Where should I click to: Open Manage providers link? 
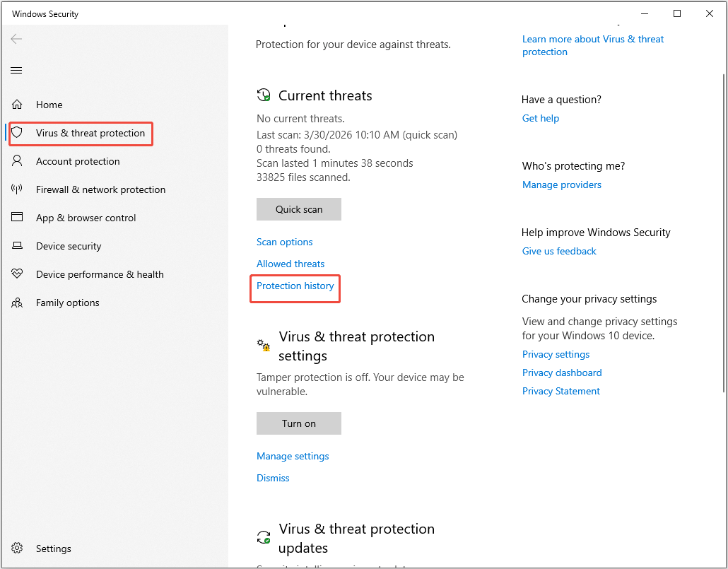pos(562,185)
